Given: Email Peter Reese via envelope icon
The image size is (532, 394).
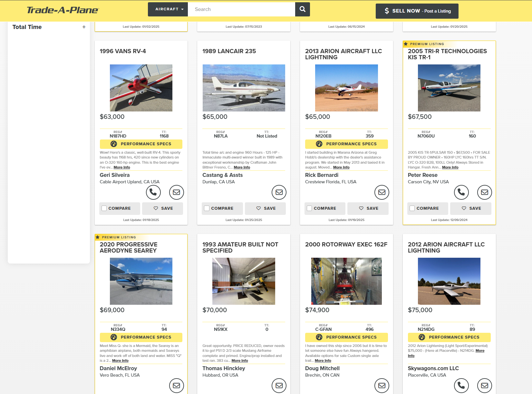Looking at the screenshot, I should coord(484,192).
